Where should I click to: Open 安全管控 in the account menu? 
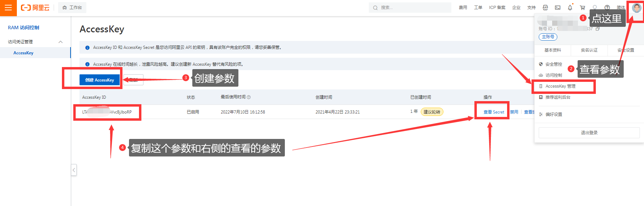[x=554, y=64]
